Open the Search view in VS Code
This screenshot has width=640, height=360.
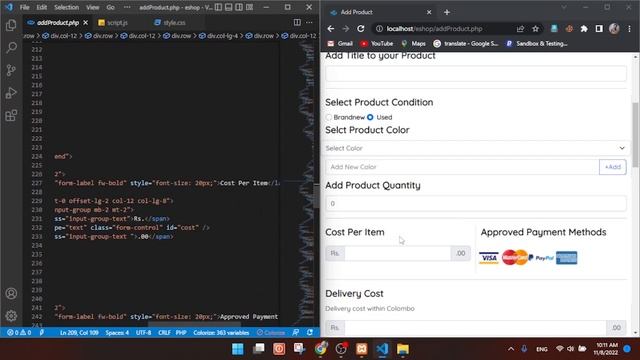pos(11,47)
